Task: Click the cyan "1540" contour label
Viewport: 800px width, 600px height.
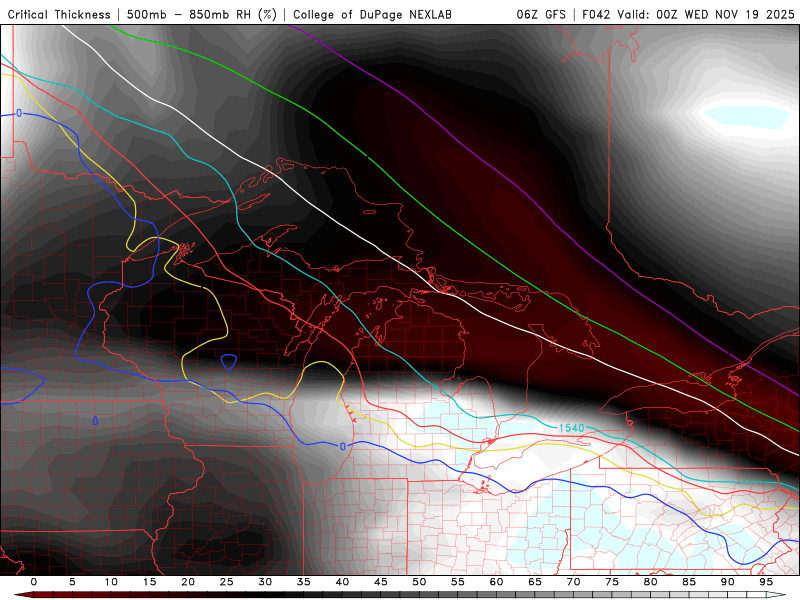Action: [571, 428]
